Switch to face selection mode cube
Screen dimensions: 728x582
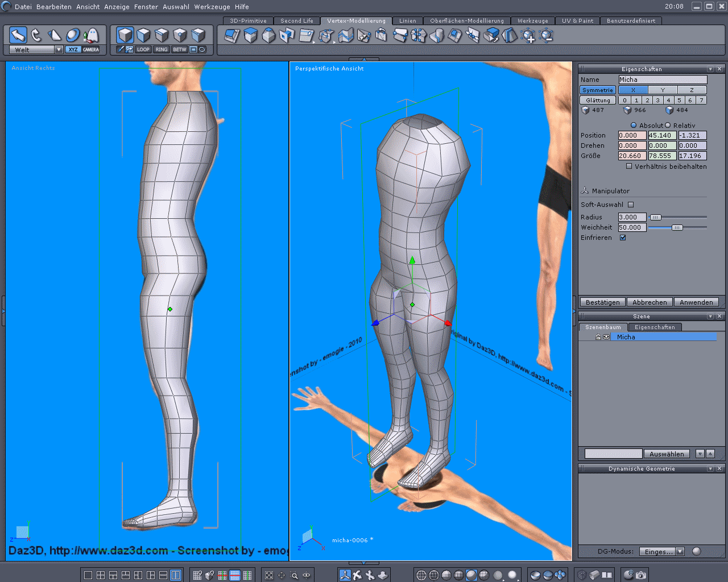pyautogui.click(x=143, y=35)
